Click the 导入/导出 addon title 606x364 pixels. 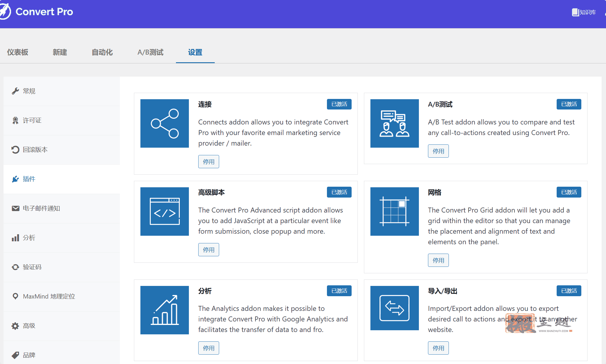(443, 291)
